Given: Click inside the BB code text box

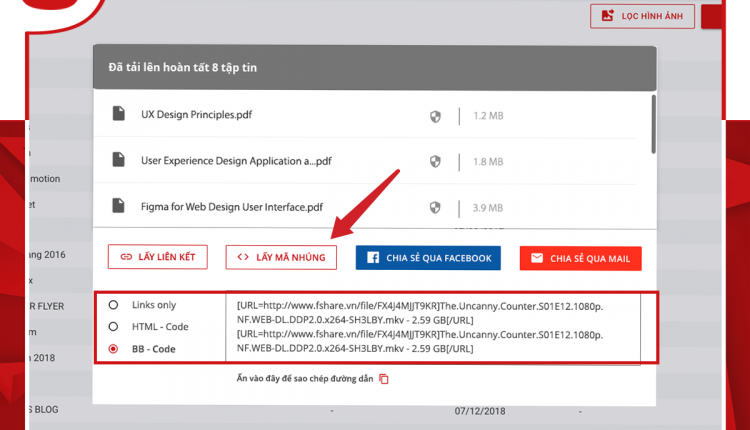Looking at the screenshot, I should click(x=433, y=328).
